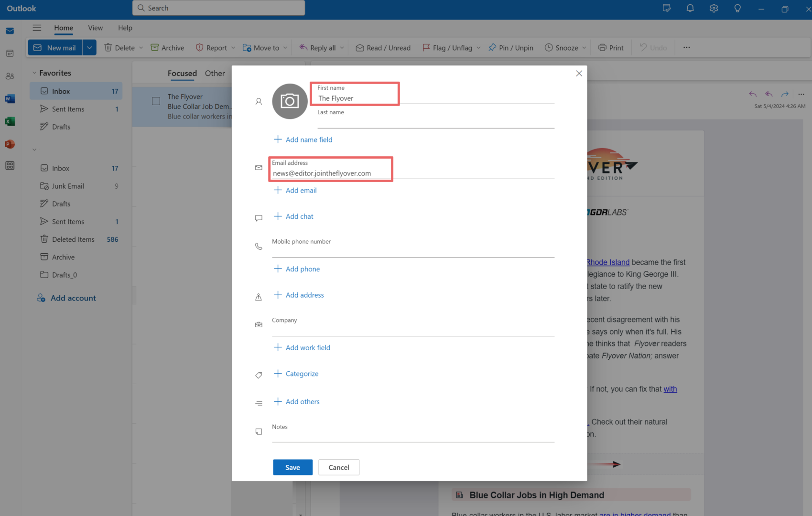Select the Focused inbox tab

[182, 73]
